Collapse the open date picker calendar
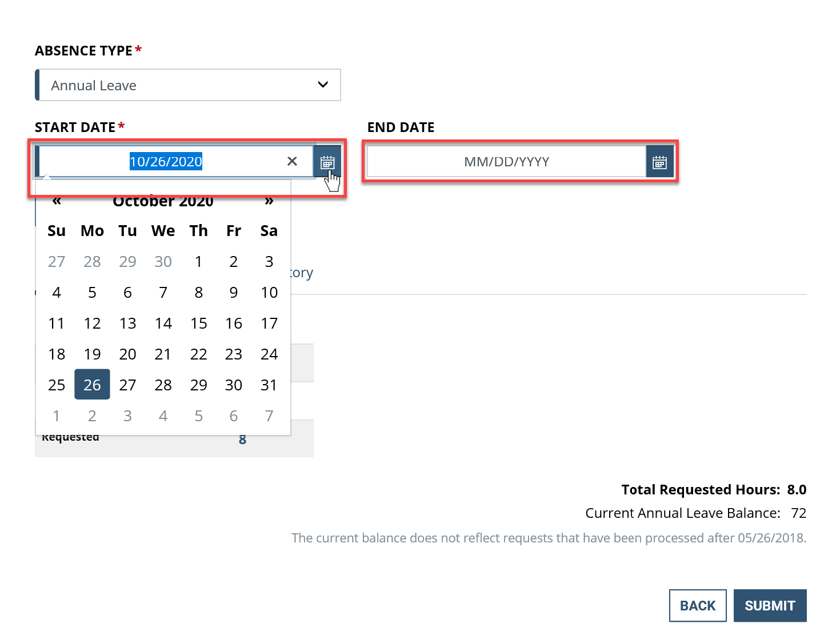 327,161
